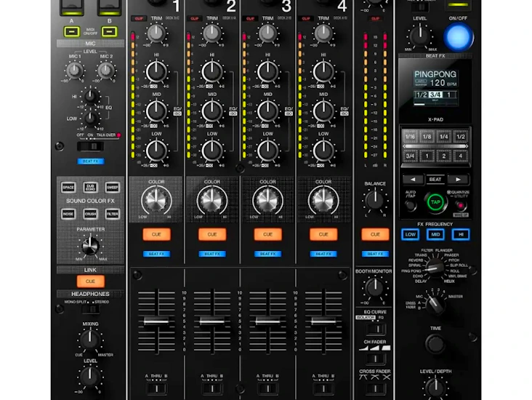Click the BEAT left arrow button
Viewport: 532px width, 400px height.
pyautogui.click(x=413, y=180)
